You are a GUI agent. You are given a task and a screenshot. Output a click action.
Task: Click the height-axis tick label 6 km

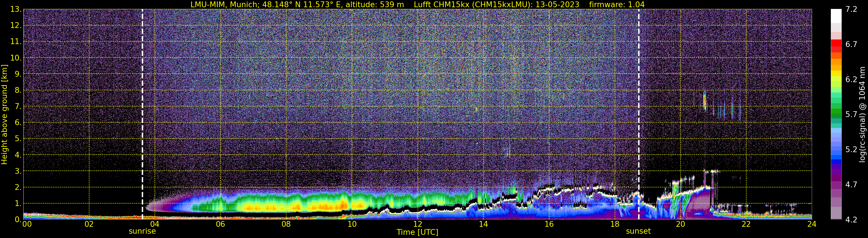pos(18,123)
